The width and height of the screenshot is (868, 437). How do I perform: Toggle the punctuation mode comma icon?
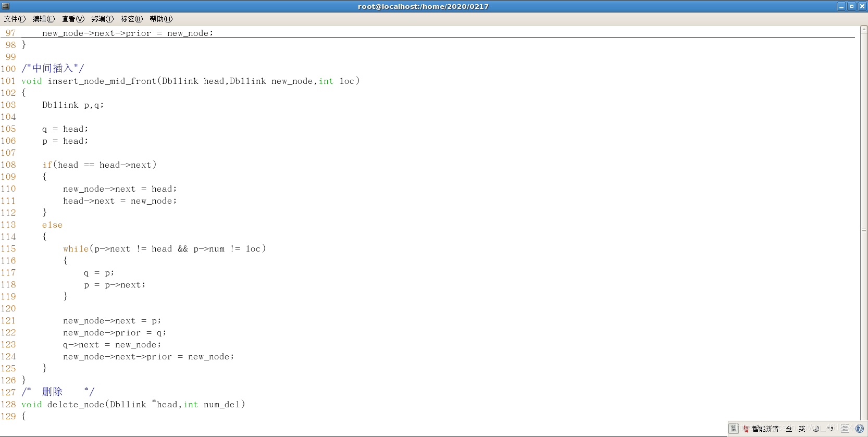[830, 429]
